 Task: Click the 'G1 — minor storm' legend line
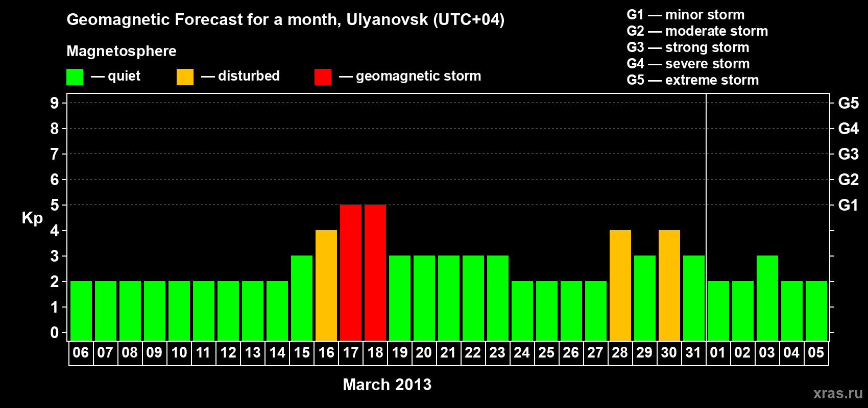point(686,15)
